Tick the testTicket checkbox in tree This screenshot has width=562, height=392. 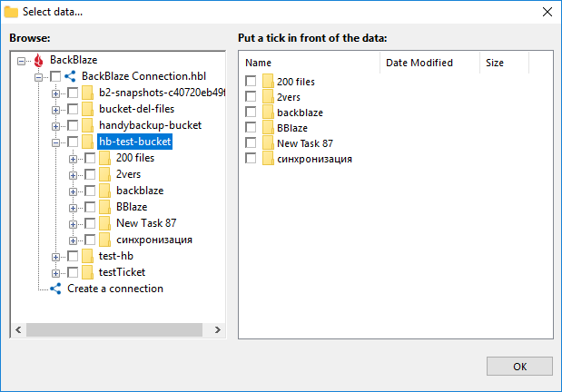coord(73,272)
